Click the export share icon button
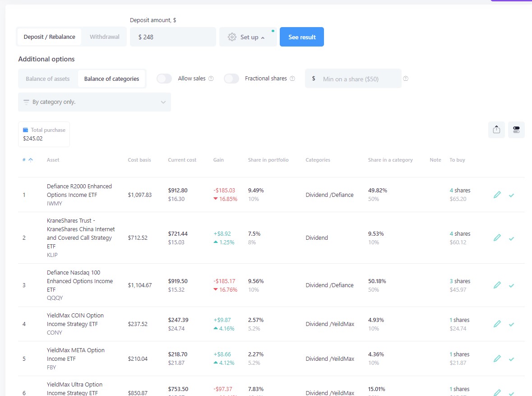The height and width of the screenshot is (396, 532). pos(496,130)
